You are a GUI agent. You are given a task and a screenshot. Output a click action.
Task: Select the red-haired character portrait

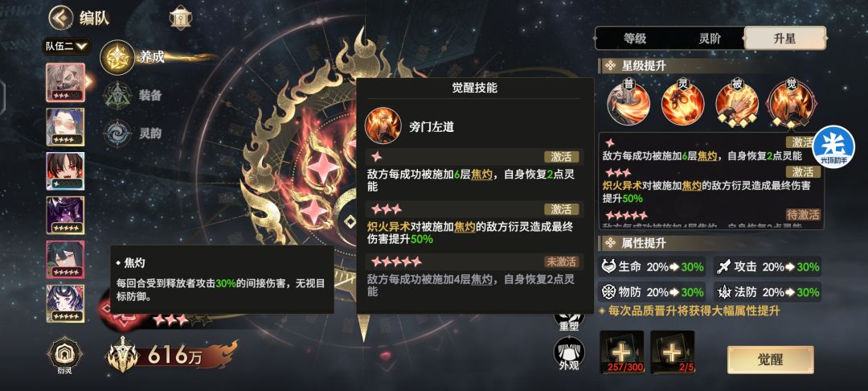[65, 171]
